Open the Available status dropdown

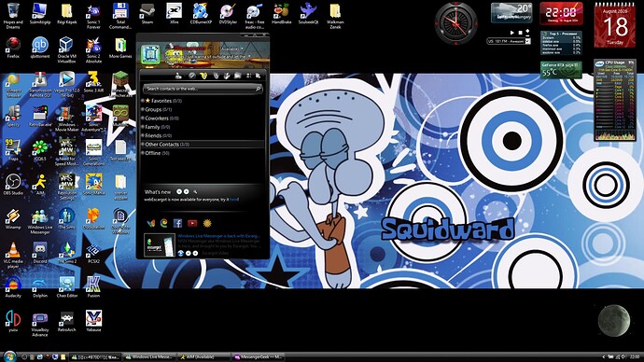point(232,49)
